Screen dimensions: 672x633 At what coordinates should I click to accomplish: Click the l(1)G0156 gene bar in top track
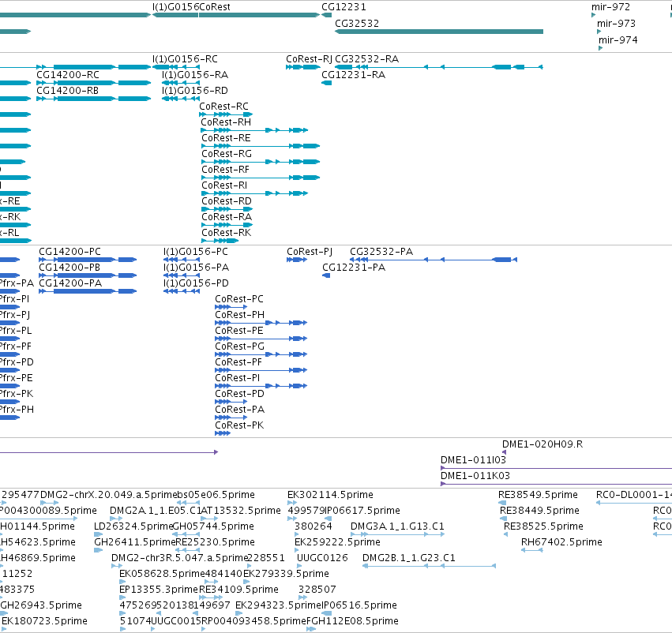click(x=175, y=15)
